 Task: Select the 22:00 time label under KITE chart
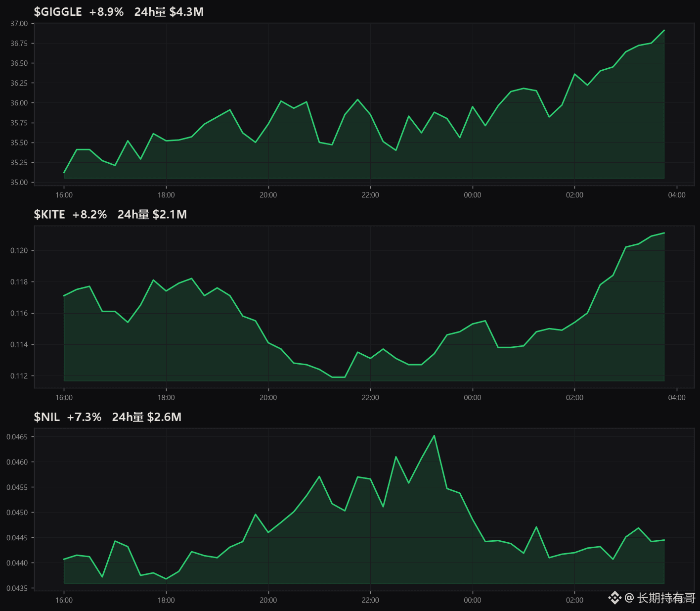pos(370,397)
